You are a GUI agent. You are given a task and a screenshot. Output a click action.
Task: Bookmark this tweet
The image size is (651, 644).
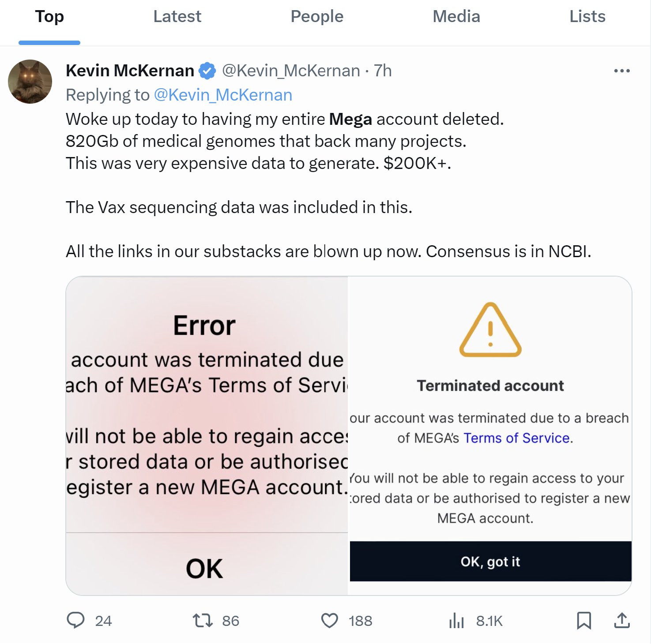[584, 621]
